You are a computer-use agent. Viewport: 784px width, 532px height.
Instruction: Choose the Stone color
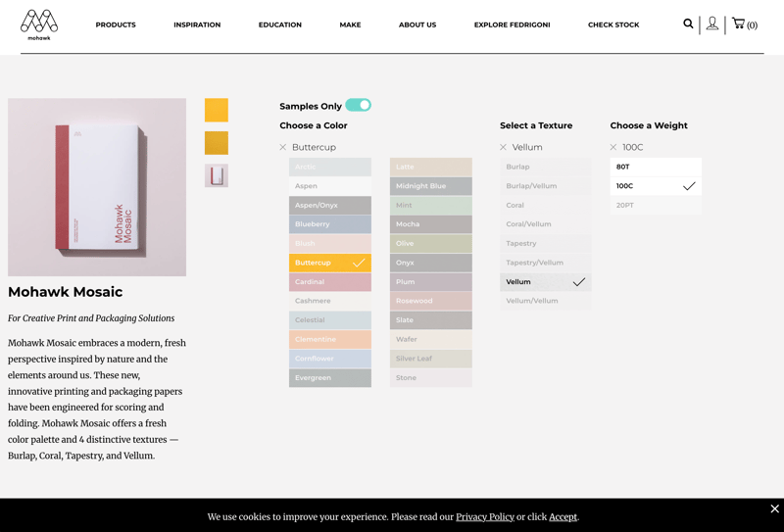tap(431, 378)
